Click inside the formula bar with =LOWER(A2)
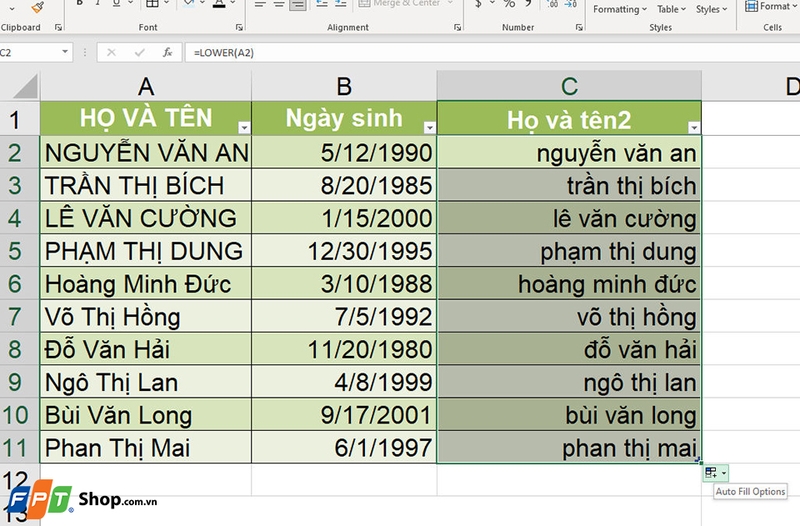Viewport: 800px width, 526px height. 490,53
